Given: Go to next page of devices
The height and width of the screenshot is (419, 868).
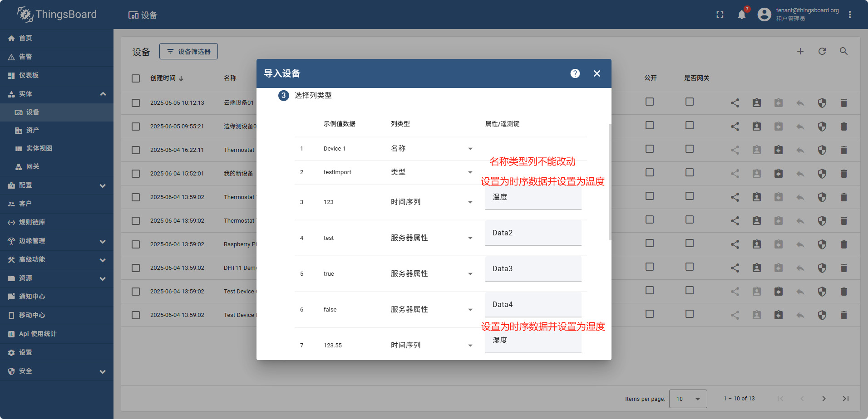Looking at the screenshot, I should [x=824, y=399].
